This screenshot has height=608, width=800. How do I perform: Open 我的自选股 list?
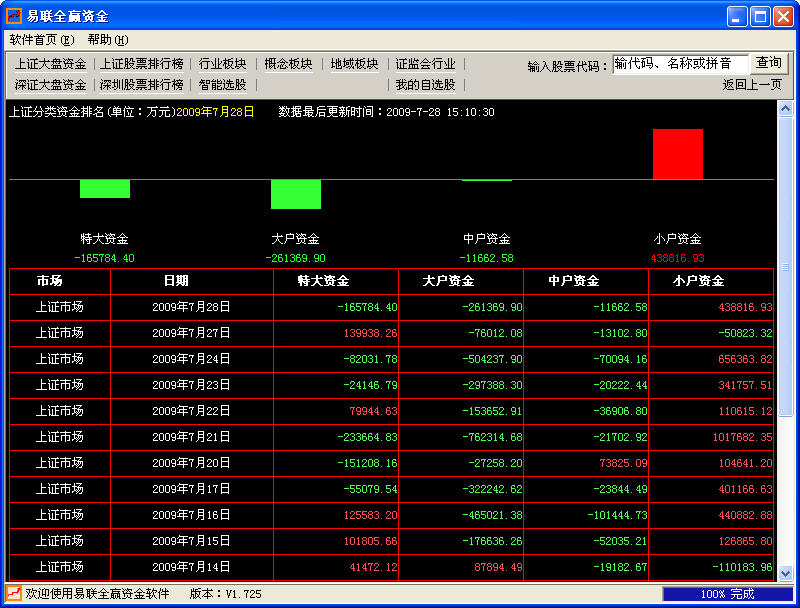click(426, 85)
